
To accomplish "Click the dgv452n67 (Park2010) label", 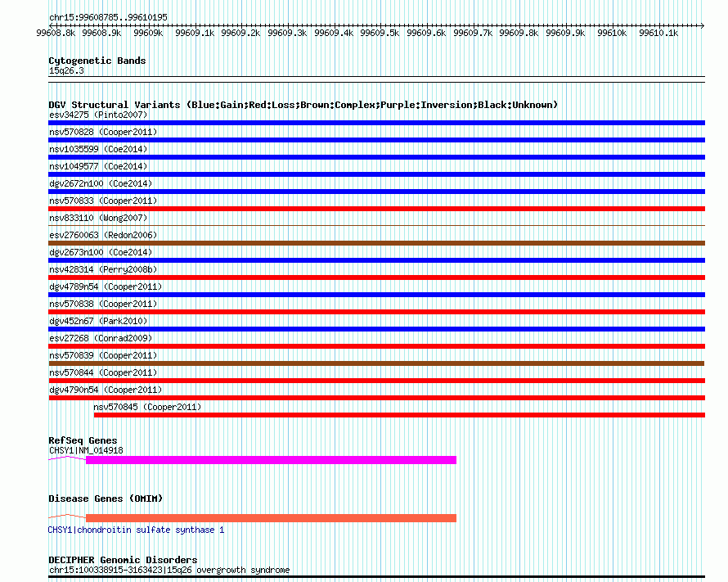I will 98,321.
